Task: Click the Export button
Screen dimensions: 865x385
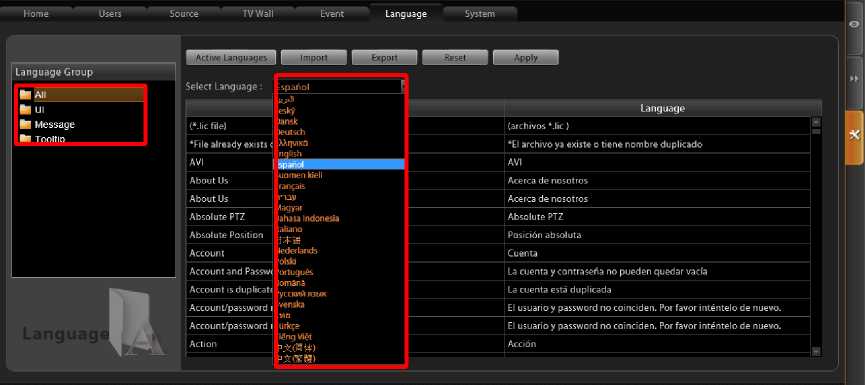Action: tap(385, 57)
